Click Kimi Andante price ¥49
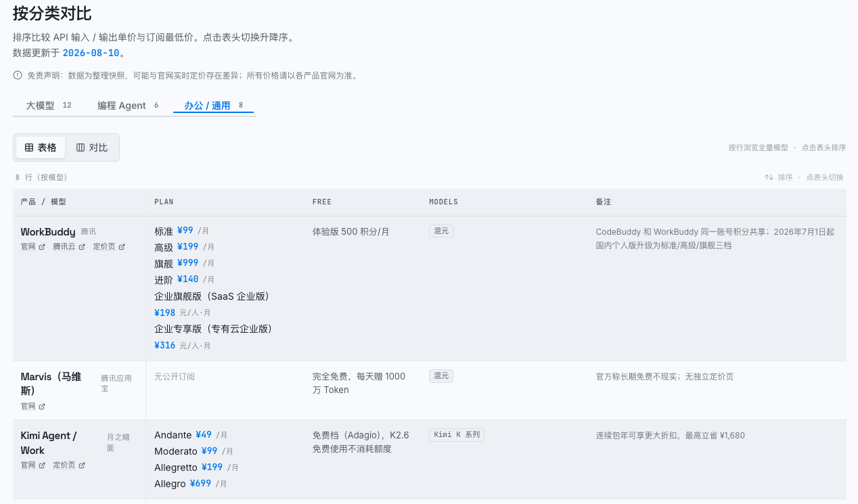 click(x=204, y=435)
